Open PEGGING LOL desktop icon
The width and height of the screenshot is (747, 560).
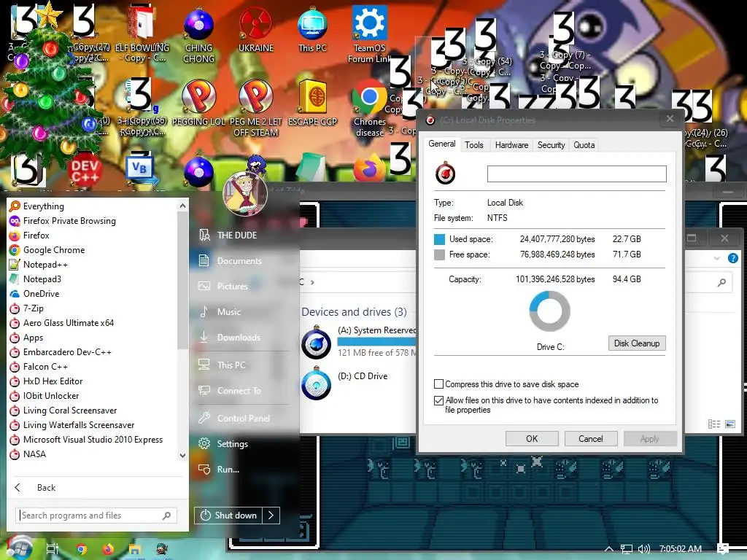pyautogui.click(x=198, y=104)
